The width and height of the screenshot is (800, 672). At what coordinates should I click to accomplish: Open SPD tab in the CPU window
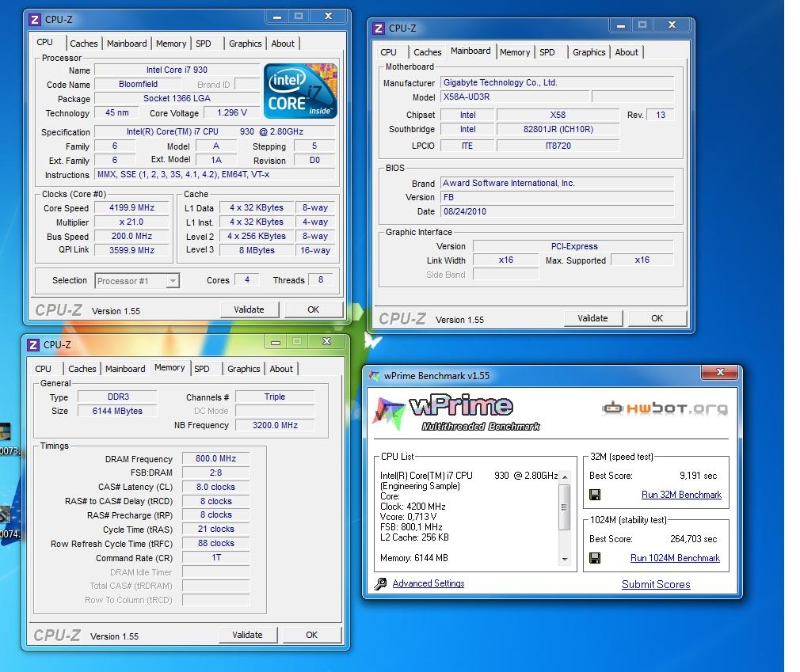(x=203, y=44)
